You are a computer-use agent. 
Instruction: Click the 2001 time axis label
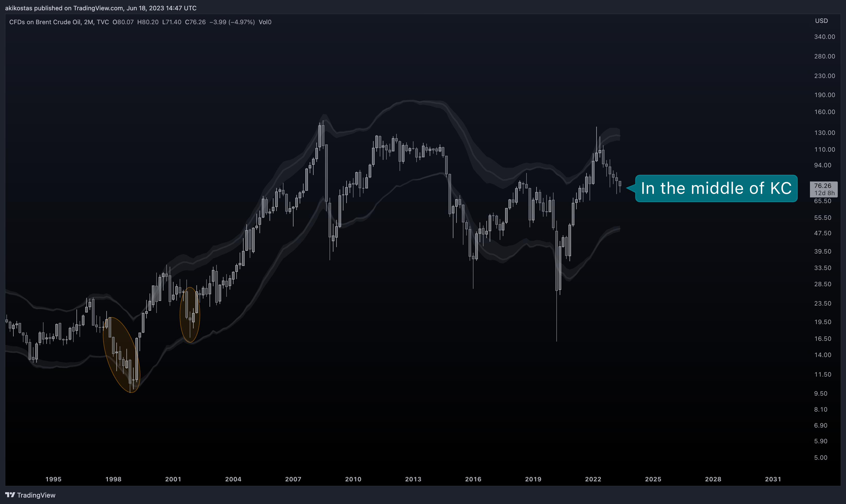tap(173, 479)
